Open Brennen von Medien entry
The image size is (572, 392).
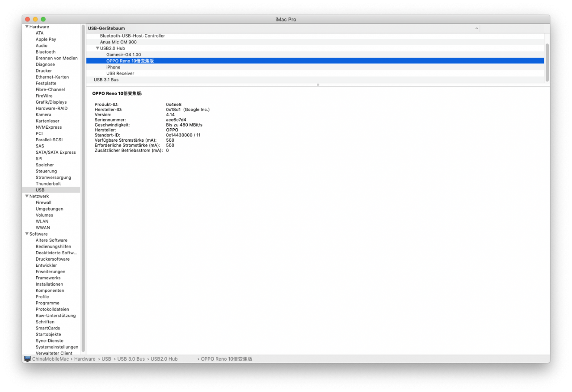tap(57, 58)
